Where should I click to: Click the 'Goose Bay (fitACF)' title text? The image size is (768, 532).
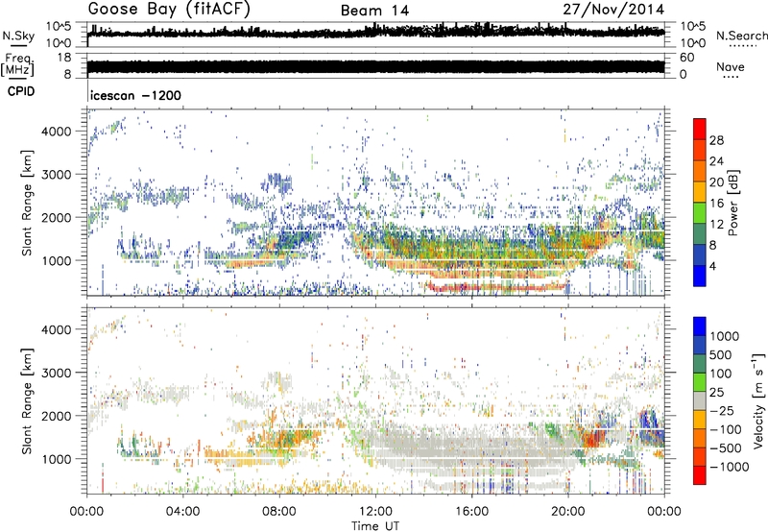coord(169,10)
